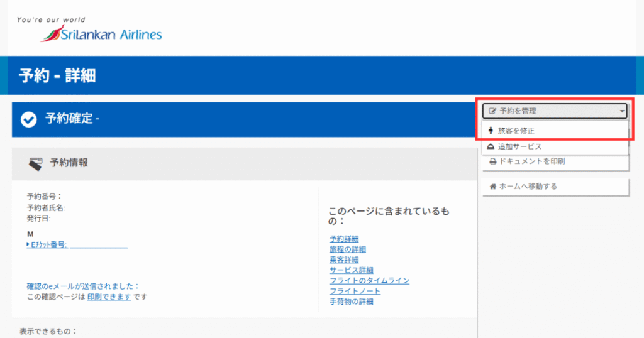The width and height of the screenshot is (644, 338).
Task: Click ドキュメントを印刷 button
Action: [x=555, y=161]
